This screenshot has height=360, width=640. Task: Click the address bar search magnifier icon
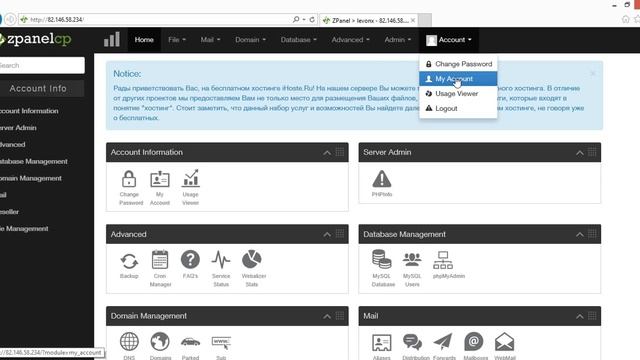296,19
